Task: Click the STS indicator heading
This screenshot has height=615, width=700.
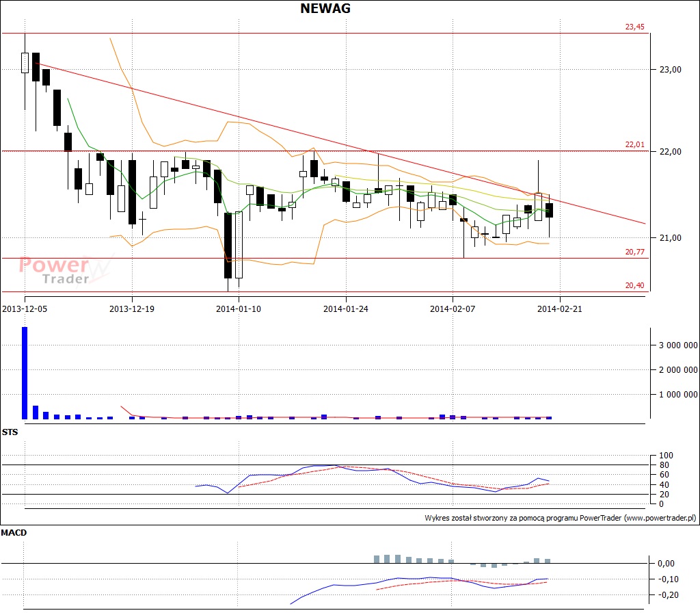Action: pos(10,432)
